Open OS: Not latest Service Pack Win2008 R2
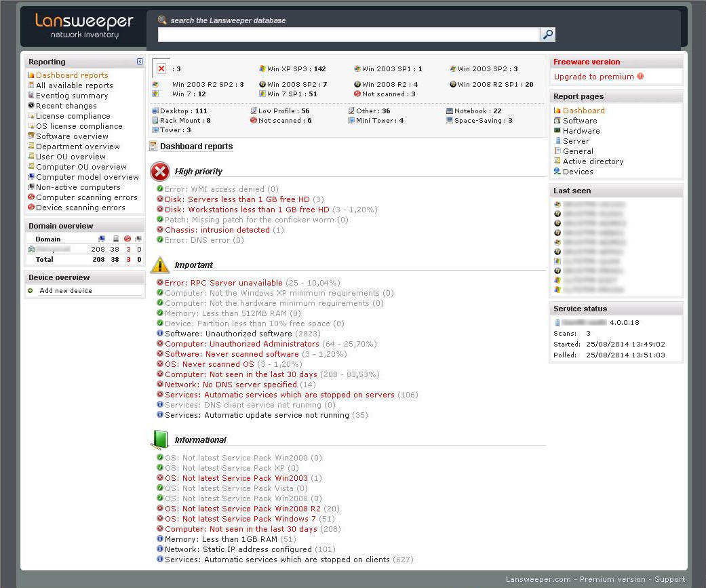Viewport: 706px width, 588px height. [x=242, y=509]
